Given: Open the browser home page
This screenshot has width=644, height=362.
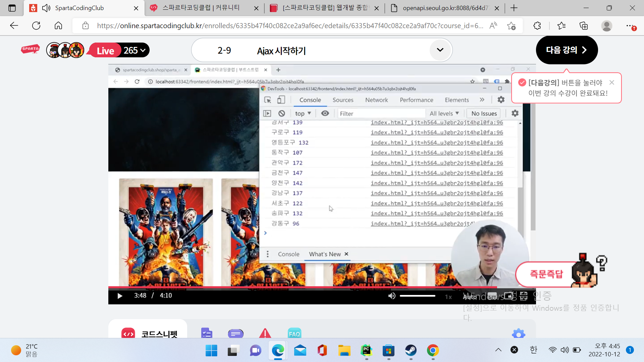Looking at the screenshot, I should click(x=58, y=25).
